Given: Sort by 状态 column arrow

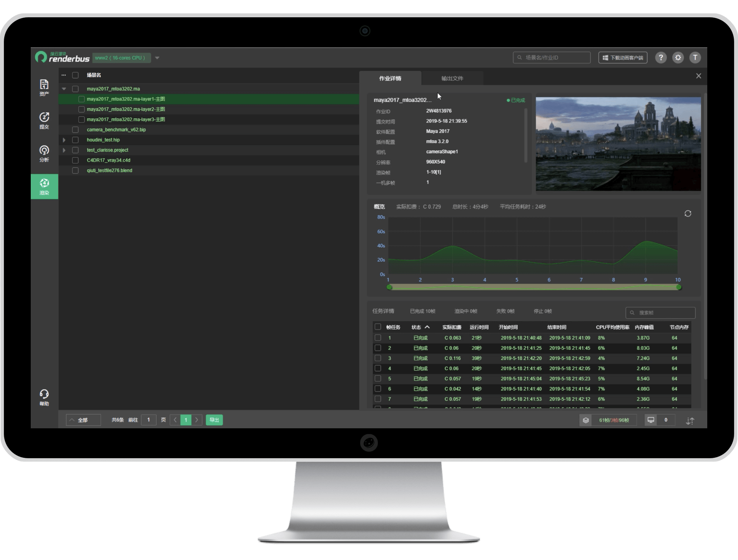Looking at the screenshot, I should [x=427, y=327].
